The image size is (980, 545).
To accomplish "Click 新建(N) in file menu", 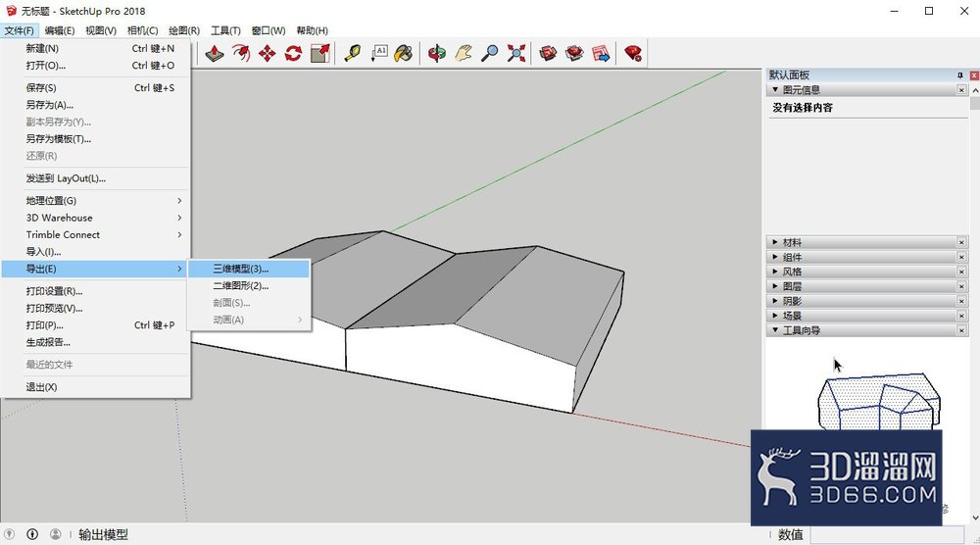I will point(95,48).
